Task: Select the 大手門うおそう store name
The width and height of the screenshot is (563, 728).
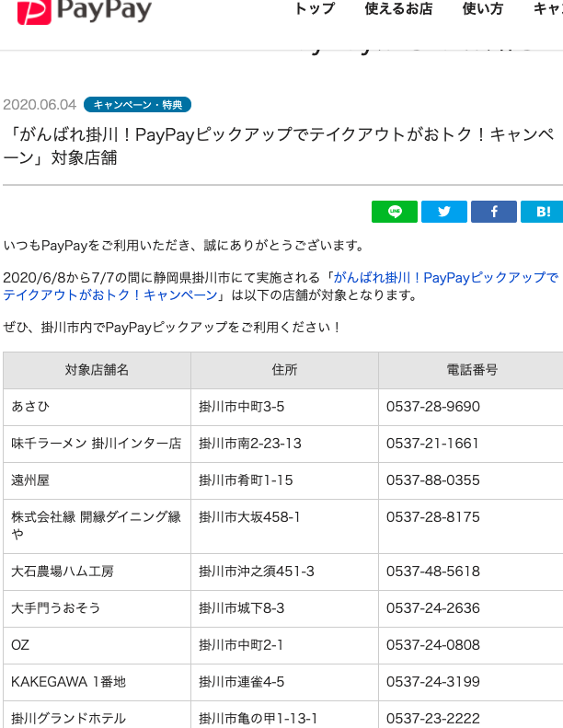Action: [x=56, y=607]
